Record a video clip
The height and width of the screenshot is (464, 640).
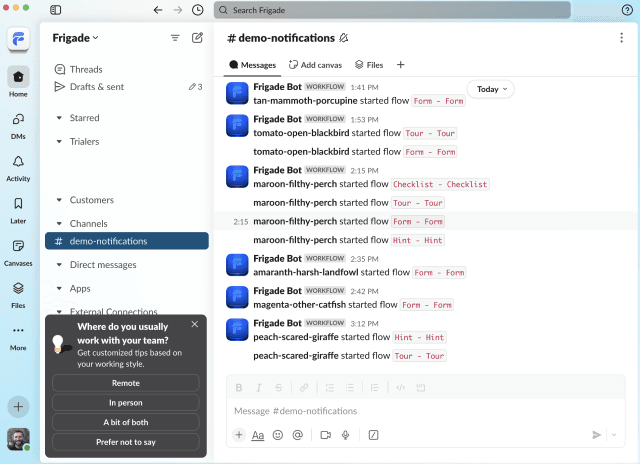(x=326, y=435)
